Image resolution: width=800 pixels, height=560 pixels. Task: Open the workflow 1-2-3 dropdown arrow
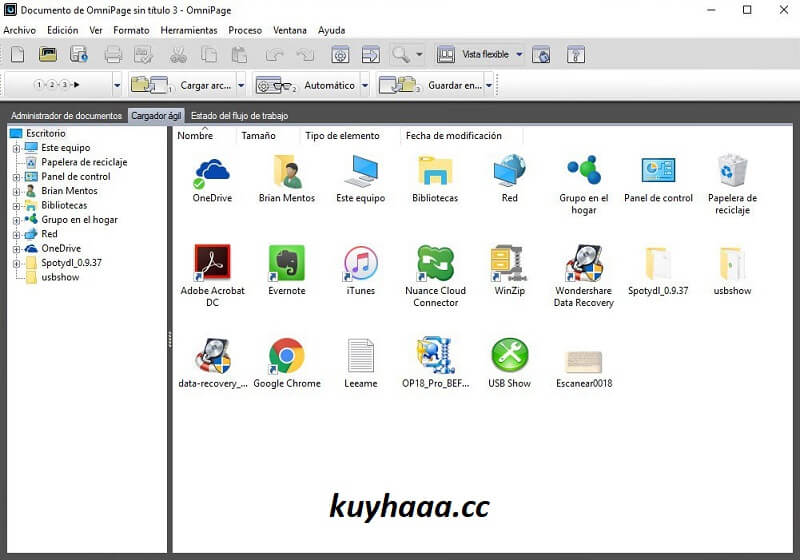coord(117,85)
